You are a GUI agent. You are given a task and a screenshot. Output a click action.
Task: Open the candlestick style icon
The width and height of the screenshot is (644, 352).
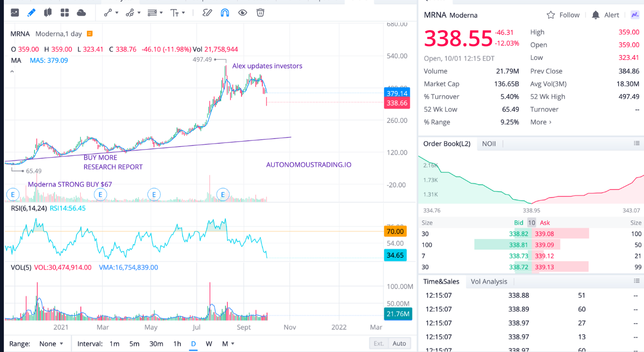[47, 13]
